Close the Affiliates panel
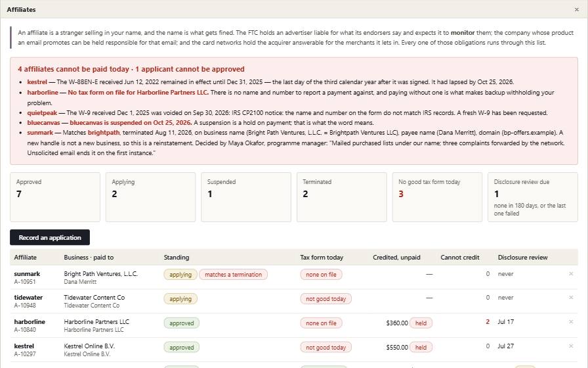588x368 pixels. pyautogui.click(x=576, y=9)
